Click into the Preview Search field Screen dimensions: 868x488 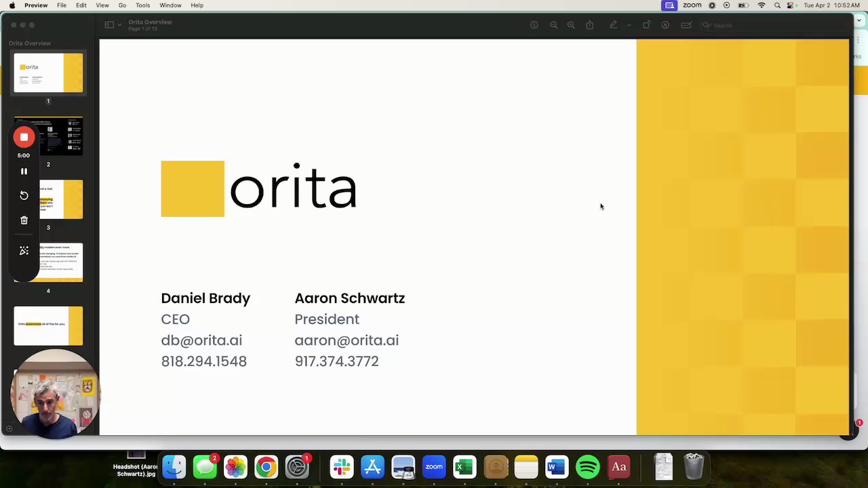(x=775, y=25)
